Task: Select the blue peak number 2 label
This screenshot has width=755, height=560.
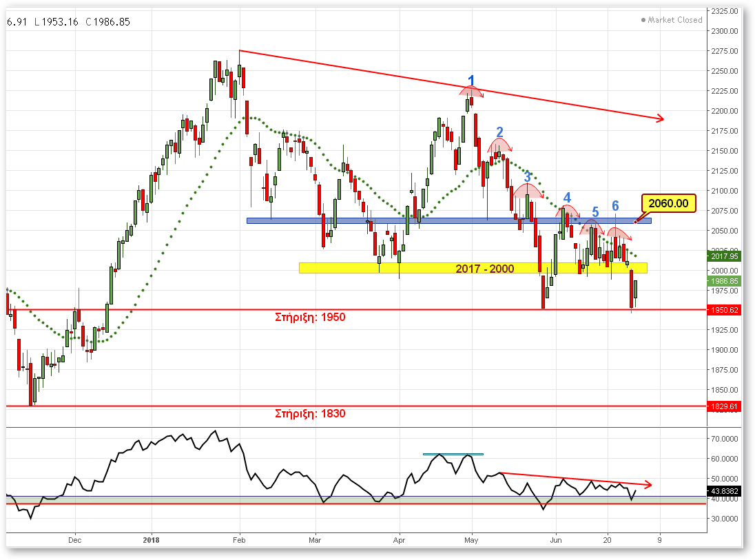Action: (500, 132)
